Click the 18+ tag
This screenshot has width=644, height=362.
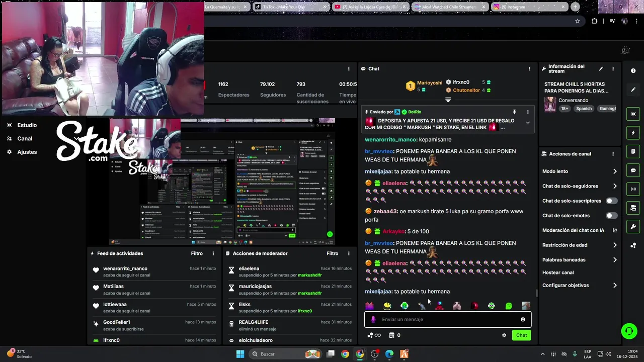pos(565,109)
